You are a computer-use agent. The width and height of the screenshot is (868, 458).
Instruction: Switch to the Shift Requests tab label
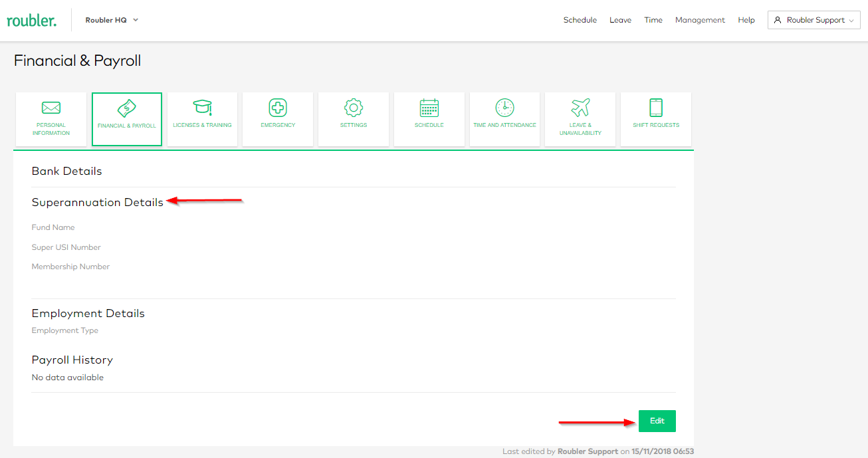(x=656, y=125)
